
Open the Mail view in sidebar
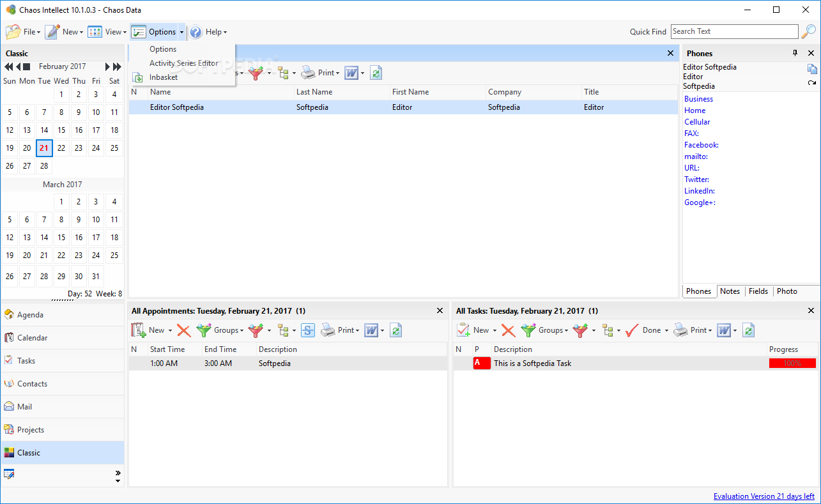[x=63, y=407]
